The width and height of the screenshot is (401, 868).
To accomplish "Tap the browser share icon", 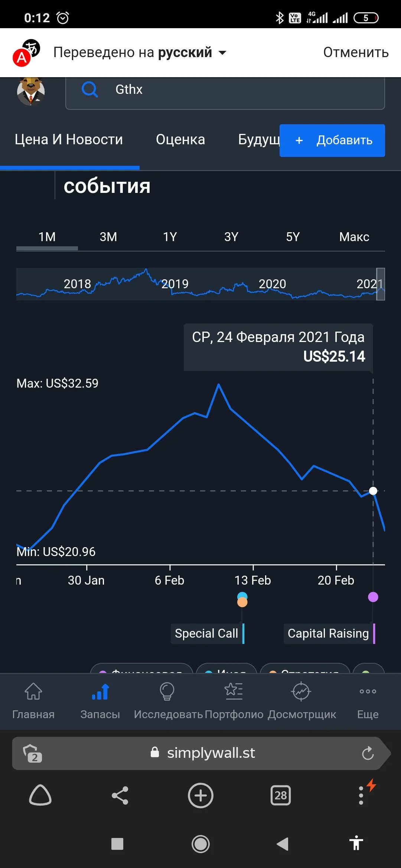I will (120, 795).
